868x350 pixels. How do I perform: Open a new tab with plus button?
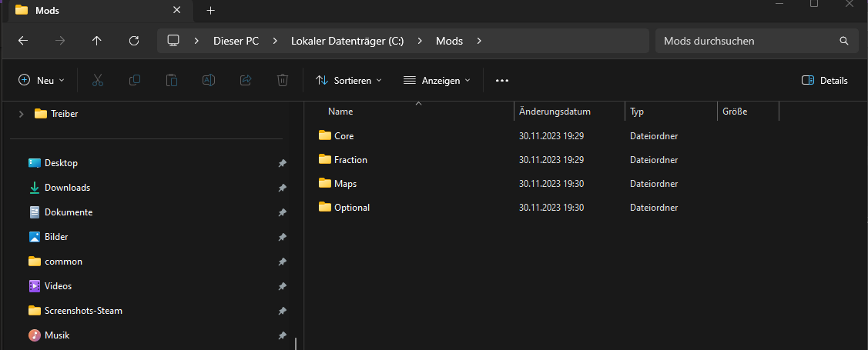click(x=210, y=11)
